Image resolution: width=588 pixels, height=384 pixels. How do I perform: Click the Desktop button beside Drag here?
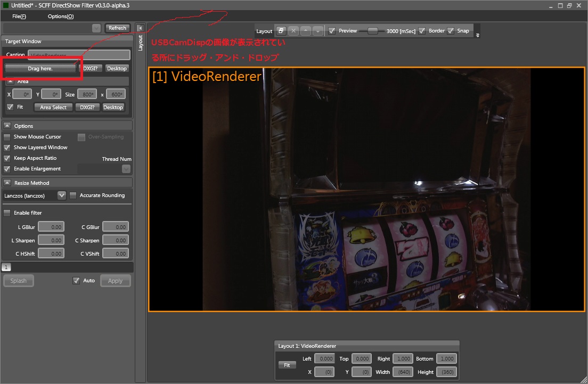point(117,69)
